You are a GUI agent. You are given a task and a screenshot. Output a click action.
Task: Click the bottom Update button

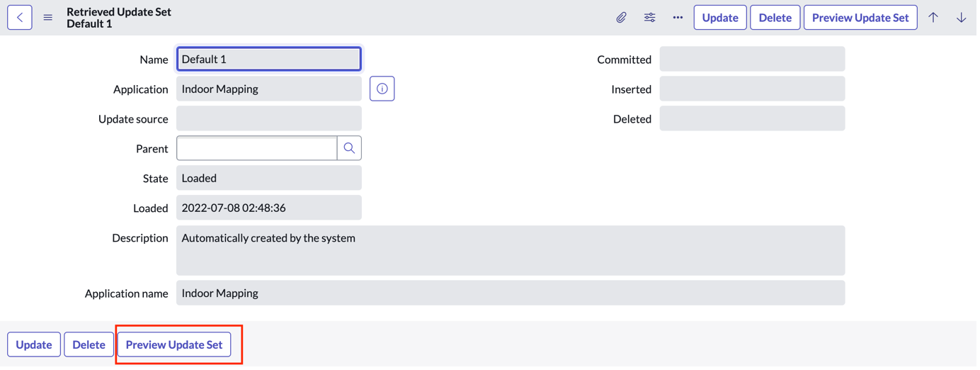[x=34, y=346]
